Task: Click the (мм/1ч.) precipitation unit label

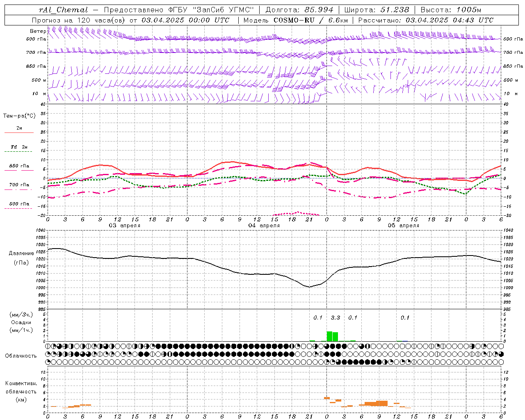Action: click(21, 330)
